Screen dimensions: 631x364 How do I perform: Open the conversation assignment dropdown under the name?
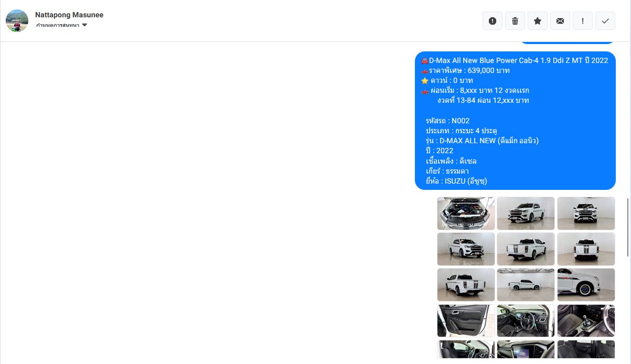point(61,25)
